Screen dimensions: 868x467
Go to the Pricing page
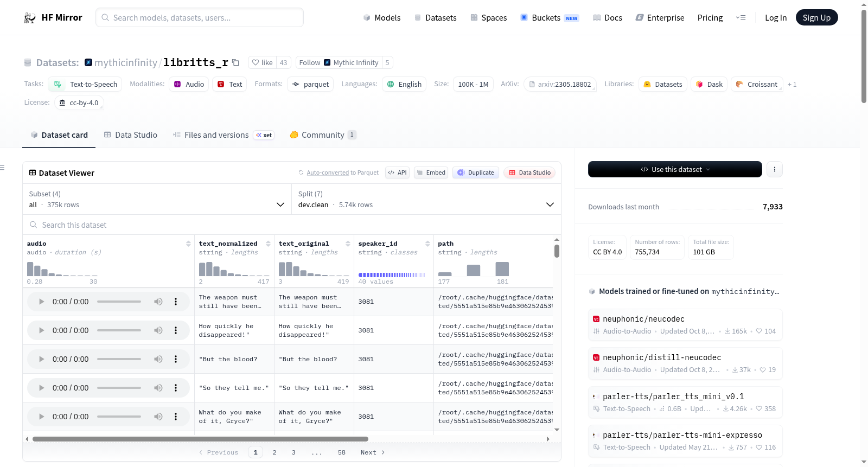710,17
